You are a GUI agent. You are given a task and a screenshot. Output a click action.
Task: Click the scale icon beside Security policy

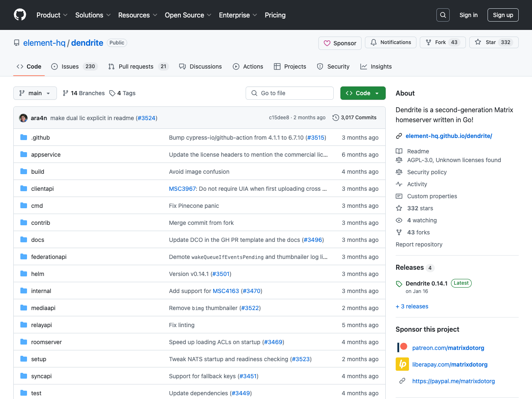click(399, 172)
